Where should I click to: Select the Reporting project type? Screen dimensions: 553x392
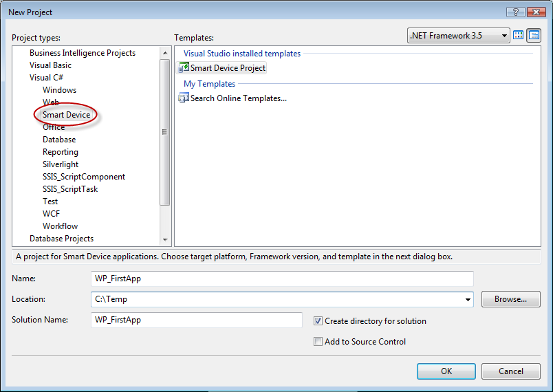61,152
